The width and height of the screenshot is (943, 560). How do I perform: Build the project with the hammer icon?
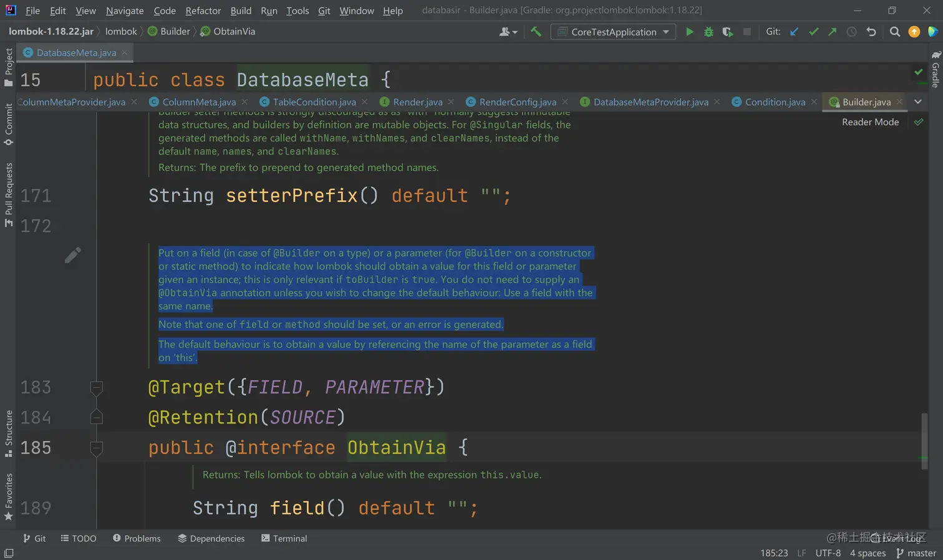point(536,32)
